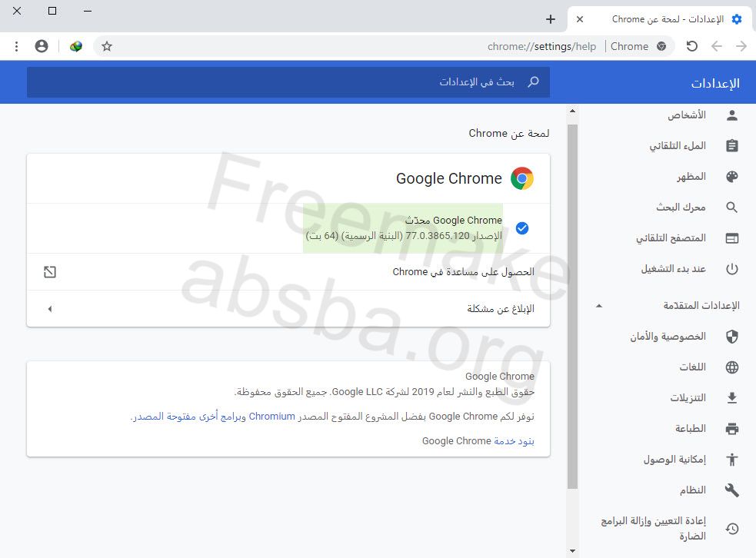The width and height of the screenshot is (756, 558).
Task: Open the Chrome three-dot menu
Action: click(16, 46)
